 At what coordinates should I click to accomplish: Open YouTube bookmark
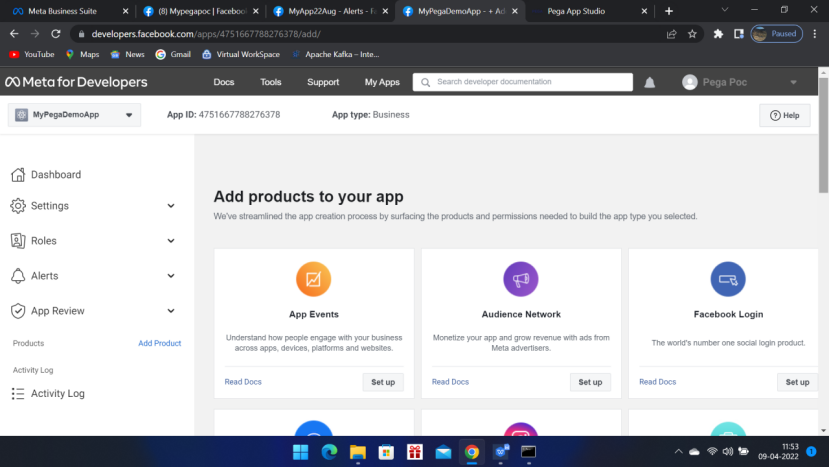[32, 54]
